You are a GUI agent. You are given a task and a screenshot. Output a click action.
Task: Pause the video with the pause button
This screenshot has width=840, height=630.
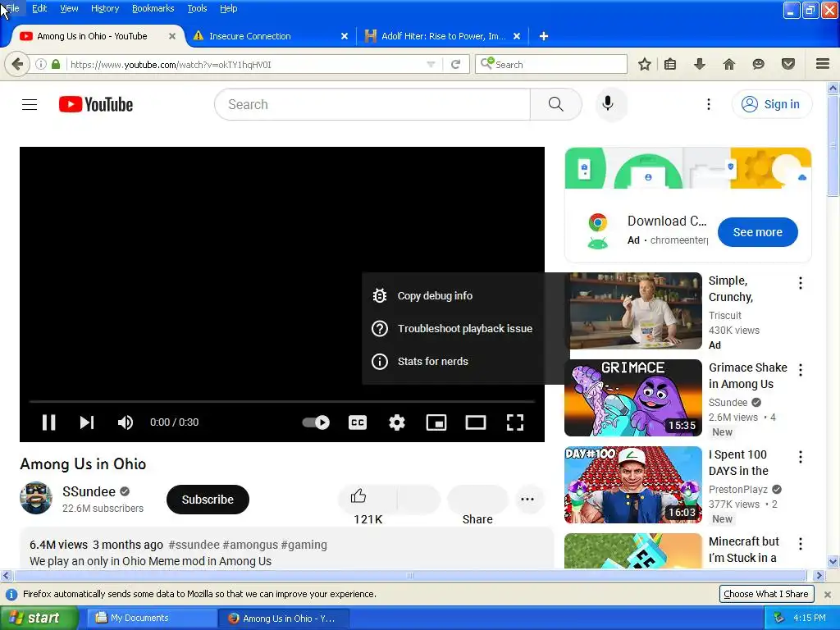[48, 422]
